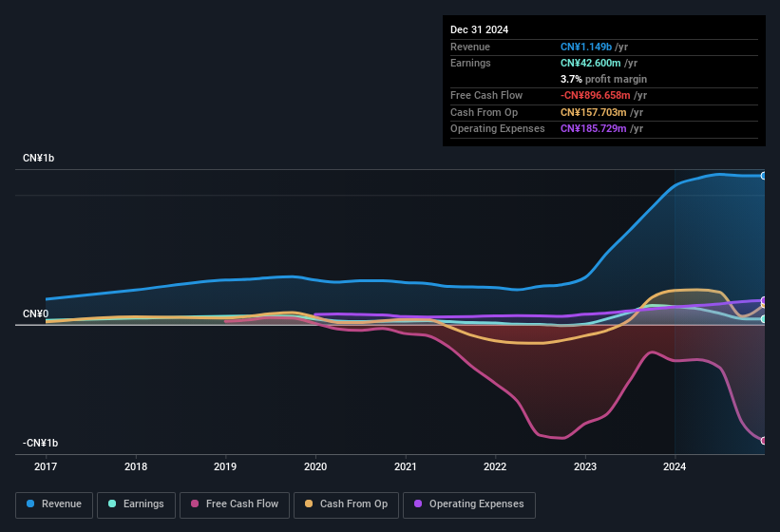This screenshot has width=780, height=532.
Task: Toggle the Cash From Op legend button
Action: tap(346, 504)
